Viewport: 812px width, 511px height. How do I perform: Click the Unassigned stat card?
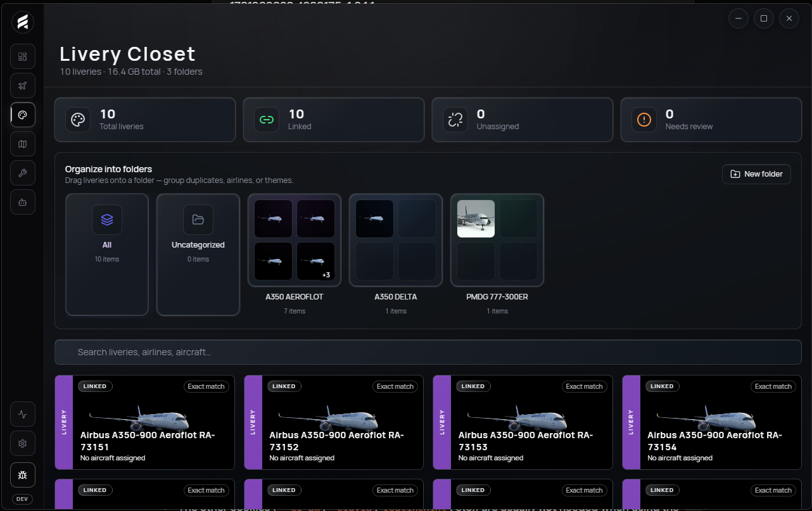pos(523,120)
